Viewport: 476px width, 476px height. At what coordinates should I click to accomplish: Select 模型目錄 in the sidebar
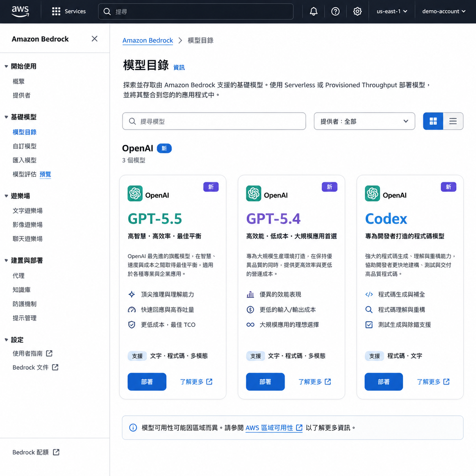(25, 132)
